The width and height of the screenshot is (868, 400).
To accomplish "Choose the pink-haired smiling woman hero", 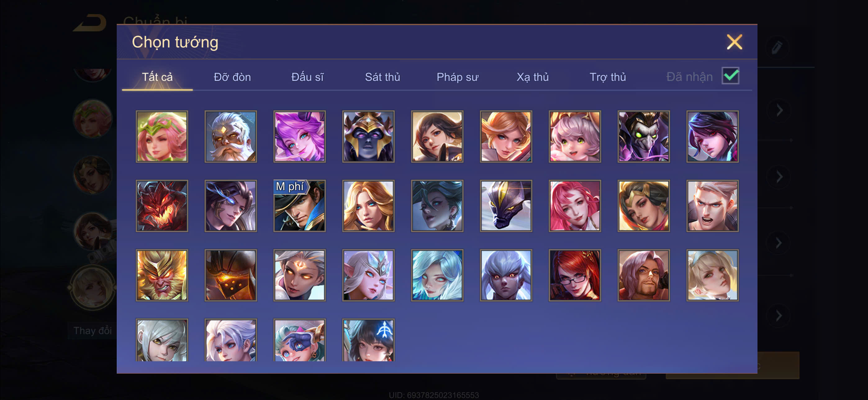I will coord(575,206).
